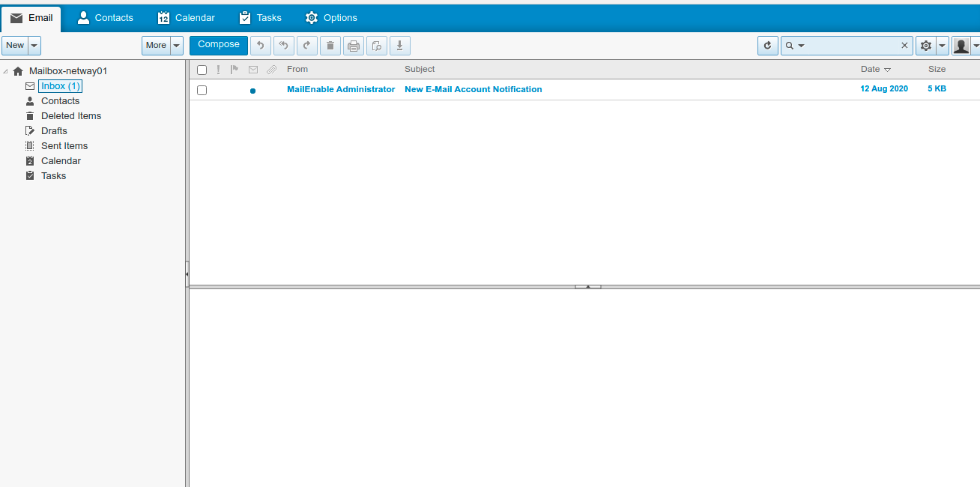Delete message using the trash icon
The image size is (980, 487).
click(x=330, y=46)
